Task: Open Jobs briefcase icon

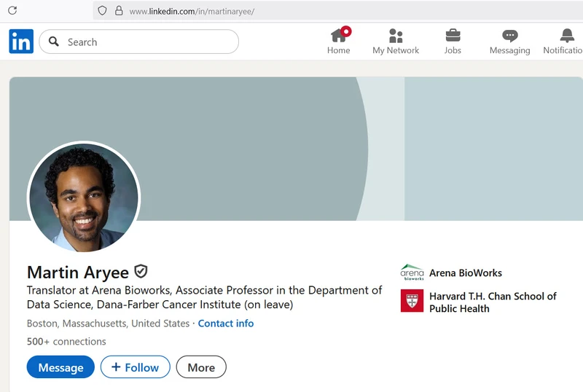Action: 453,36
